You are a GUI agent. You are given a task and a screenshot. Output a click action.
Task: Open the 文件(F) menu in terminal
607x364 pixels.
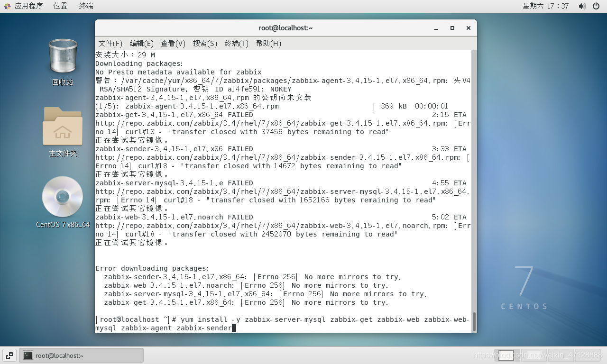click(110, 43)
